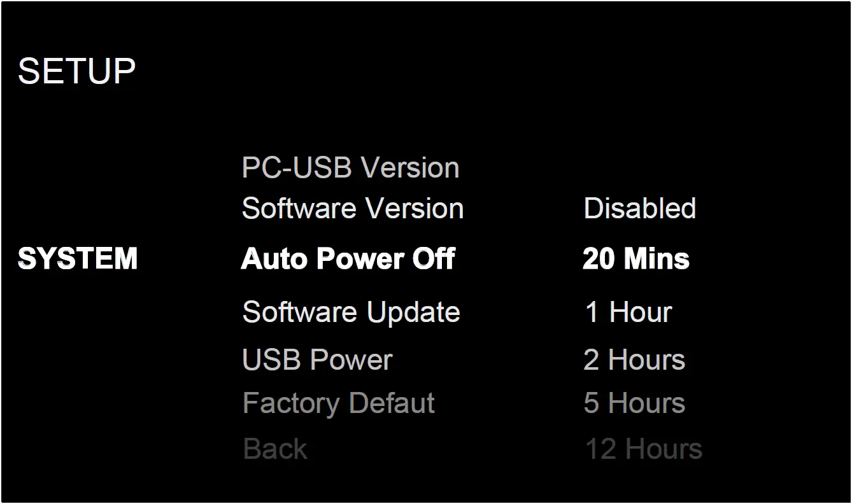Image resolution: width=852 pixels, height=504 pixels.
Task: Click the SETUP menu title
Action: pos(77,70)
